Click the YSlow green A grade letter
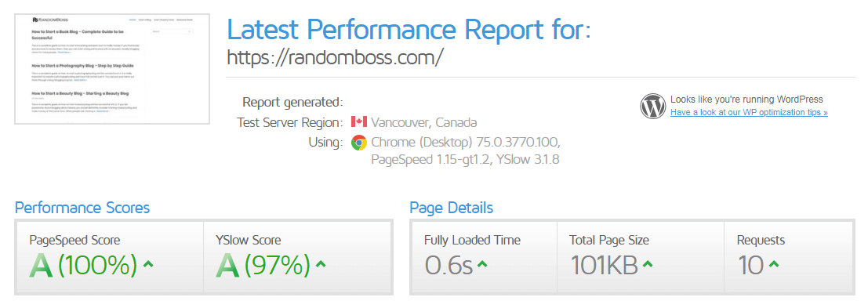Viewport: 868px width, 308px height. click(227, 266)
